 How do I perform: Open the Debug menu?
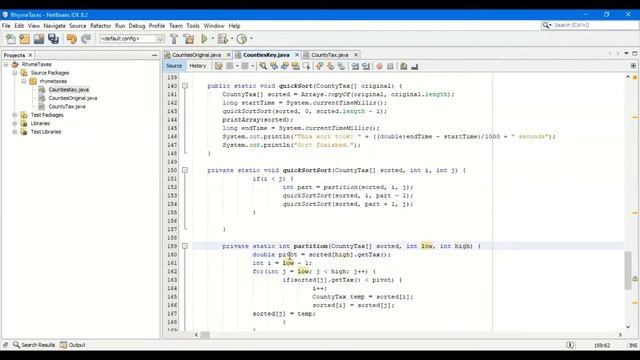point(137,26)
